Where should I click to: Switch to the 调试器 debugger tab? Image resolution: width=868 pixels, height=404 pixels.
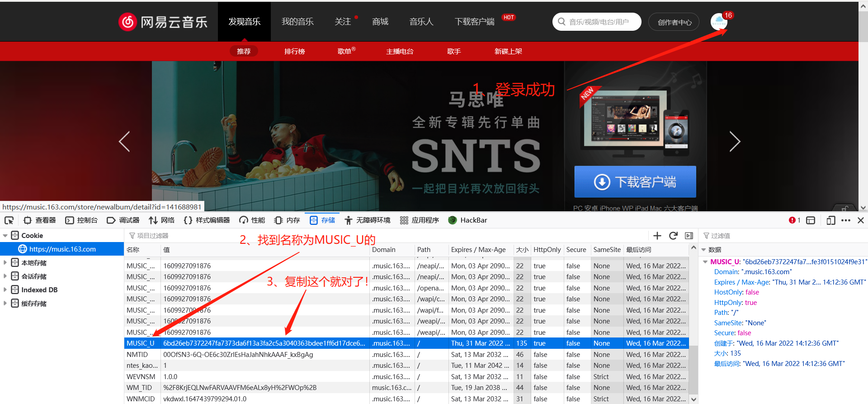click(x=123, y=220)
